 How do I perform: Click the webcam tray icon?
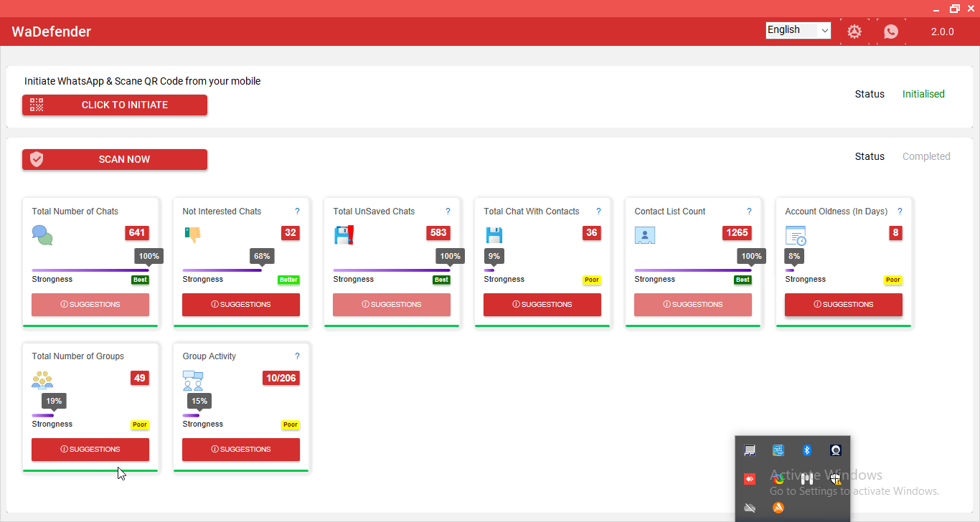(x=835, y=450)
